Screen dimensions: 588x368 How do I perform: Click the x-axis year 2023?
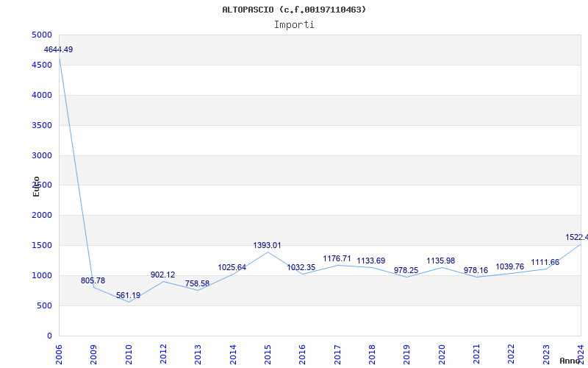click(546, 355)
